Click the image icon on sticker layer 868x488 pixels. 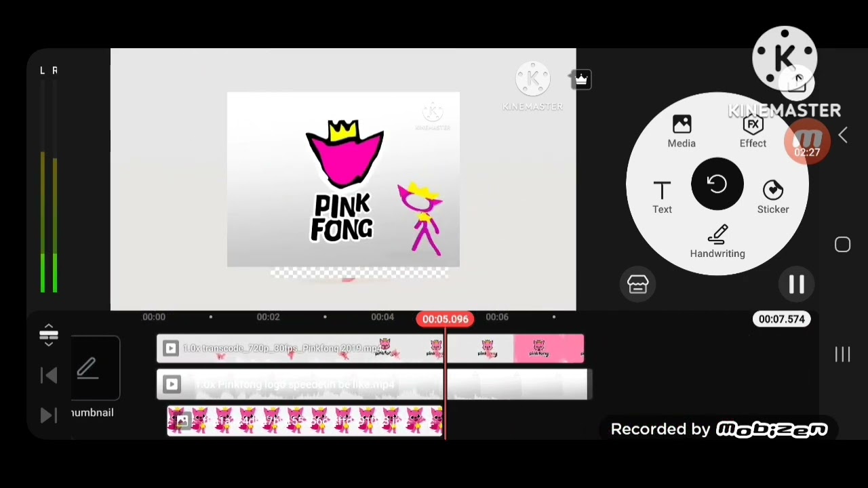tap(182, 421)
